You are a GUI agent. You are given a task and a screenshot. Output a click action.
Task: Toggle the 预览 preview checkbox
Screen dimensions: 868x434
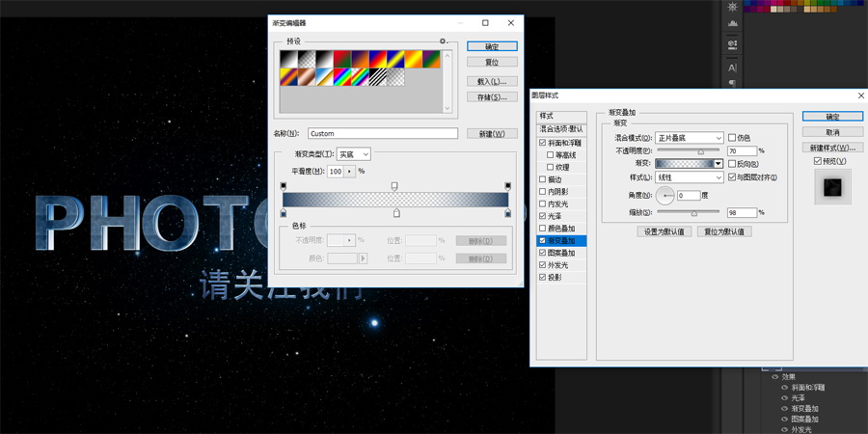[x=818, y=161]
